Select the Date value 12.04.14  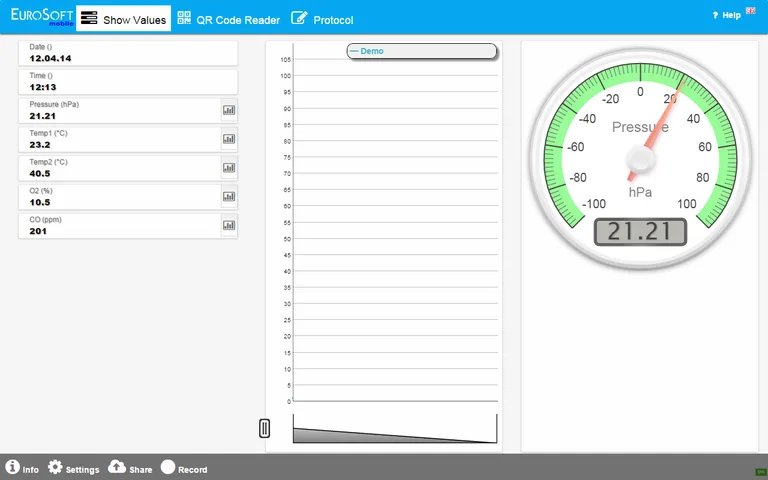[x=50, y=58]
